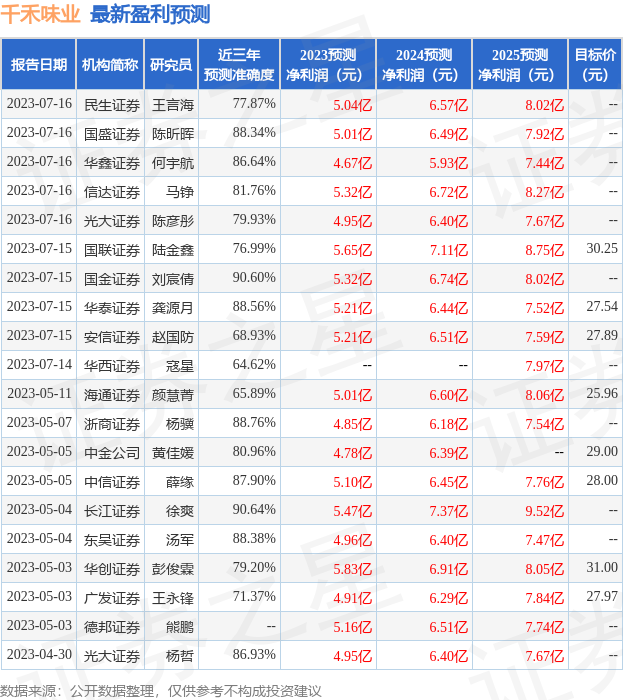Click the 27.97 target price
The height and width of the screenshot is (700, 623).
[602, 597]
